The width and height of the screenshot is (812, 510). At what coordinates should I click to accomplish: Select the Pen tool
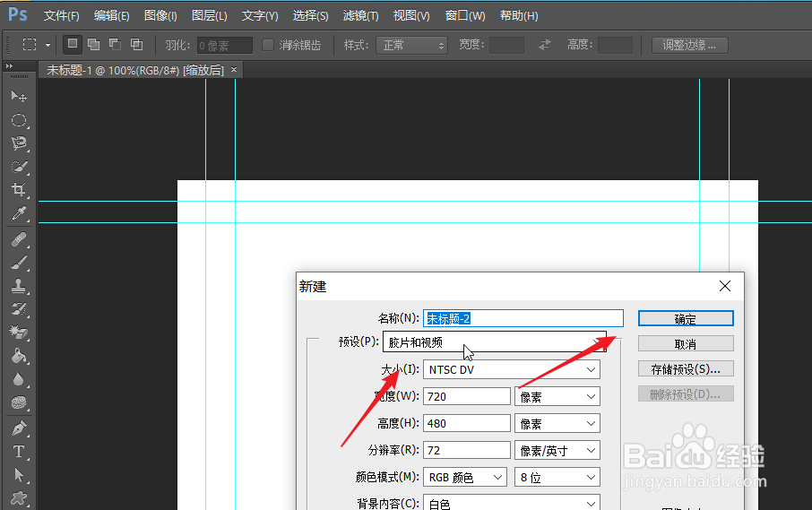19,428
